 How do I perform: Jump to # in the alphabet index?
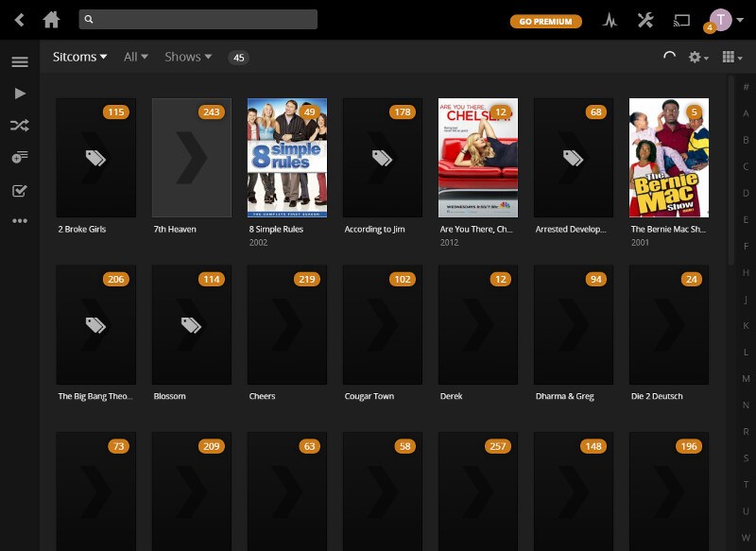coord(746,87)
